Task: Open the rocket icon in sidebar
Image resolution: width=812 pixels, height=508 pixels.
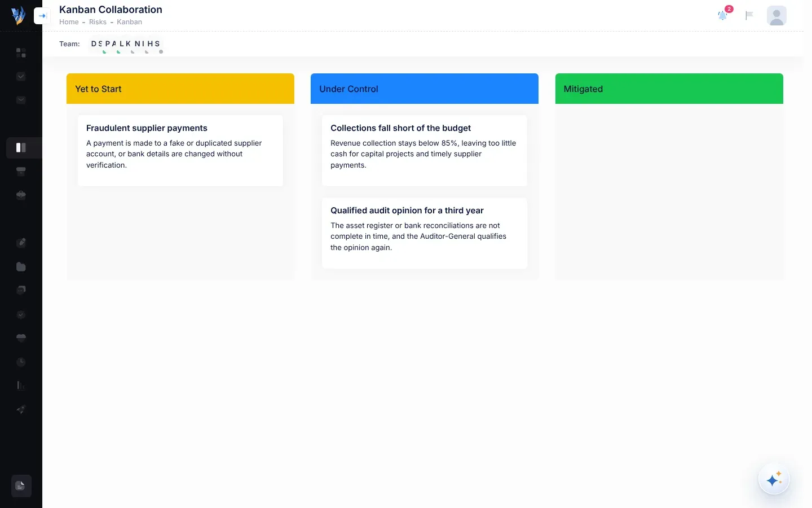Action: tap(21, 409)
